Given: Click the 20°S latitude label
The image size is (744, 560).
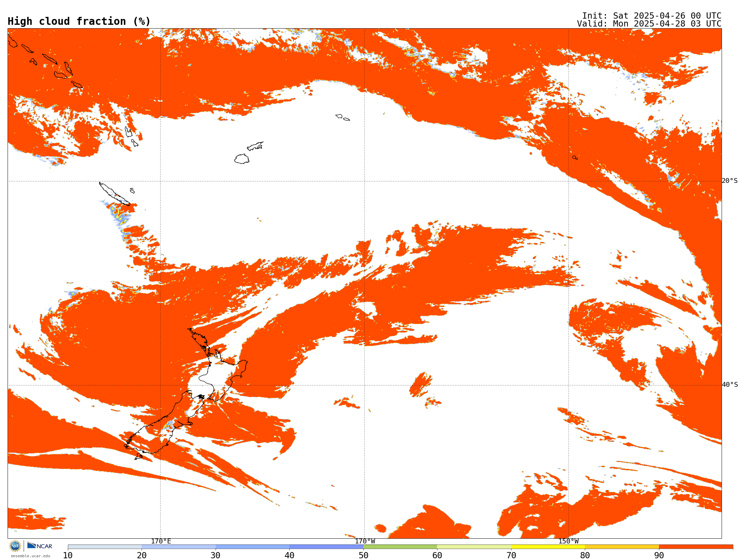Looking at the screenshot, I should (x=730, y=181).
